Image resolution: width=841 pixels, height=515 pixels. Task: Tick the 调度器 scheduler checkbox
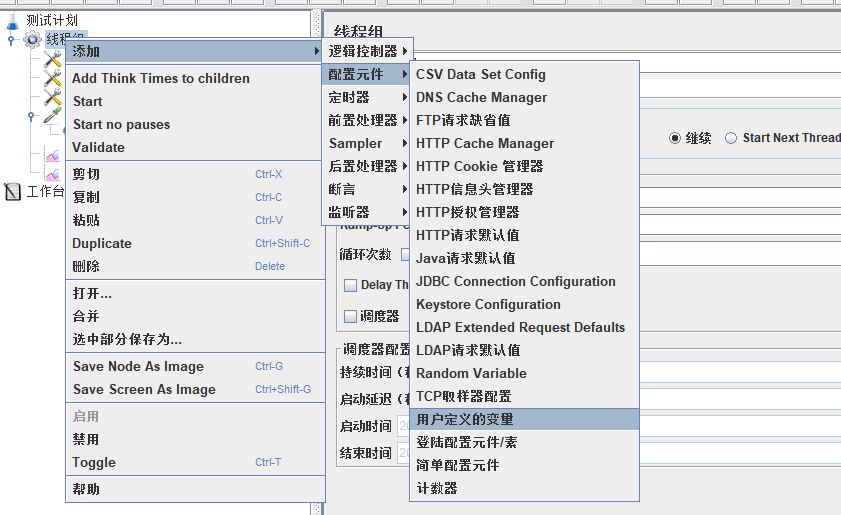click(350, 316)
